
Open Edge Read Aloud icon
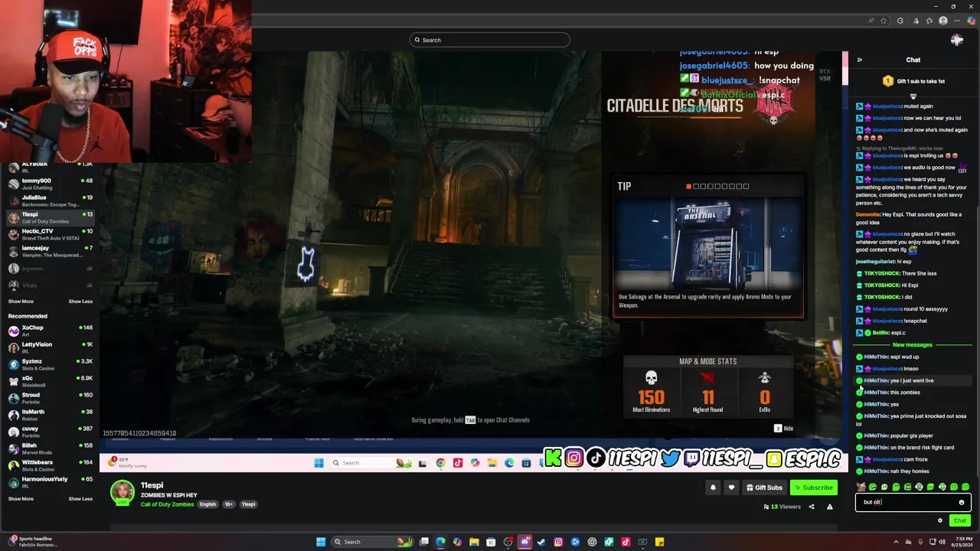[871, 21]
